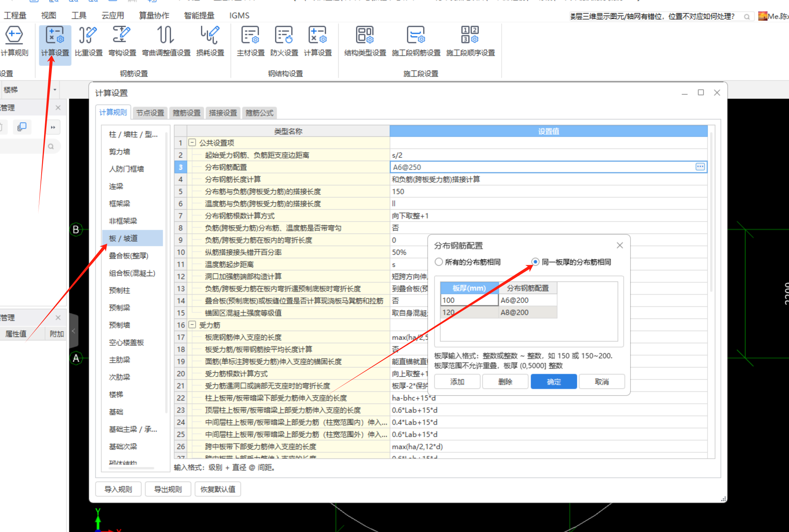The width and height of the screenshot is (789, 532).
Task: Select 所有的分布筋相同 radio option
Action: coord(438,262)
